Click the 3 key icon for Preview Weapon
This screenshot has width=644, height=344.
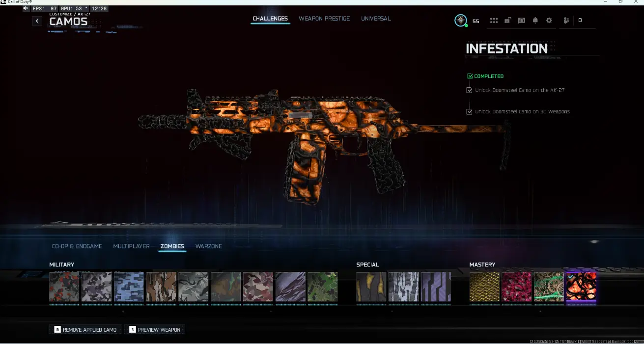click(x=132, y=330)
